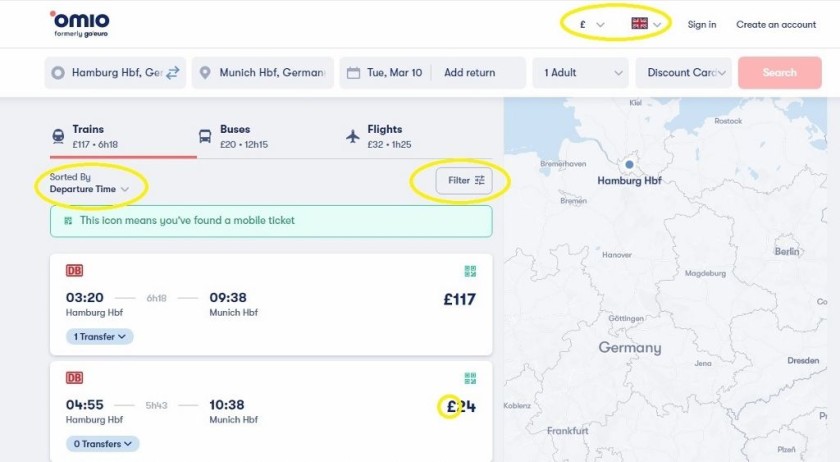Viewport: 840px width, 462px height.
Task: Open the currency selector showing £
Action: (592, 25)
